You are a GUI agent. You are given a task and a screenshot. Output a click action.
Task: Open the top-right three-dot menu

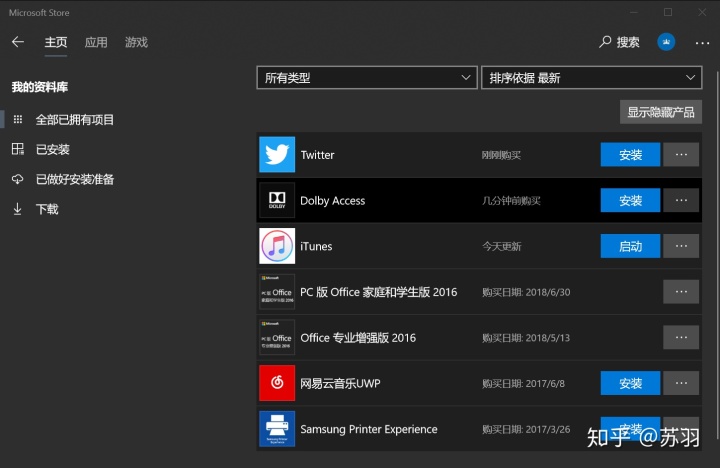[x=702, y=43]
